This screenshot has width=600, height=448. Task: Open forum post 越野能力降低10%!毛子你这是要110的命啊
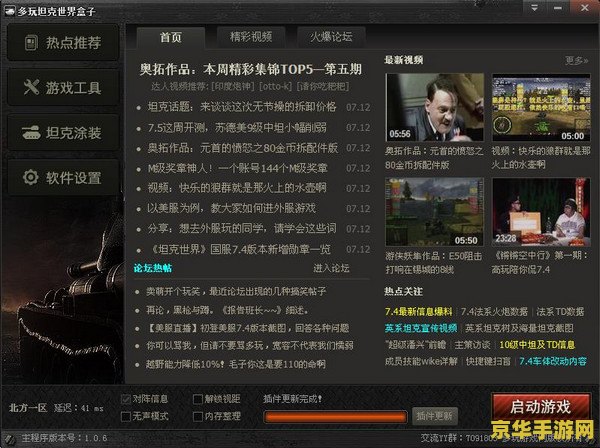(236, 364)
